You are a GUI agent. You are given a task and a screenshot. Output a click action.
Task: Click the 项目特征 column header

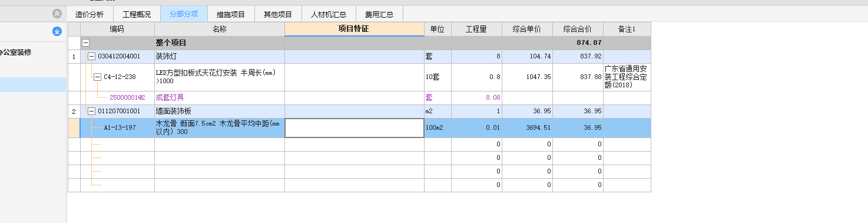pos(355,29)
